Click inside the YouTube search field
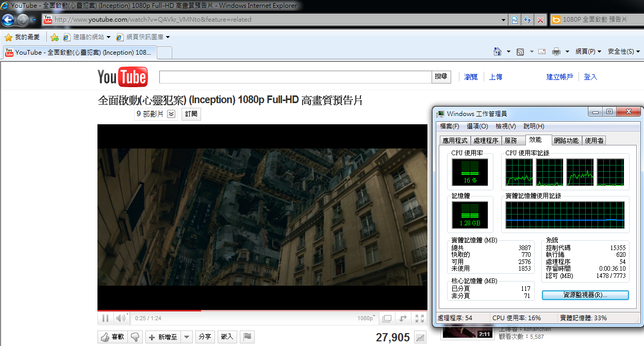 295,77
